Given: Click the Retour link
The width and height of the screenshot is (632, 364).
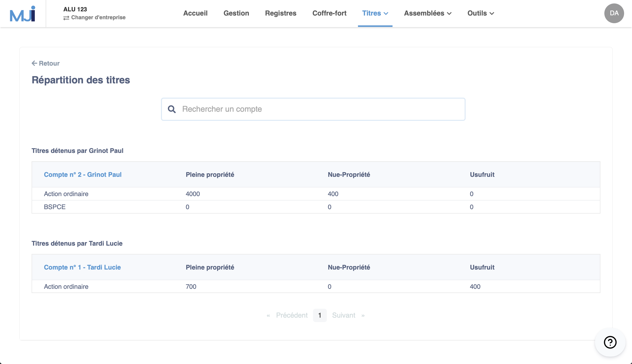Looking at the screenshot, I should pos(49,63).
